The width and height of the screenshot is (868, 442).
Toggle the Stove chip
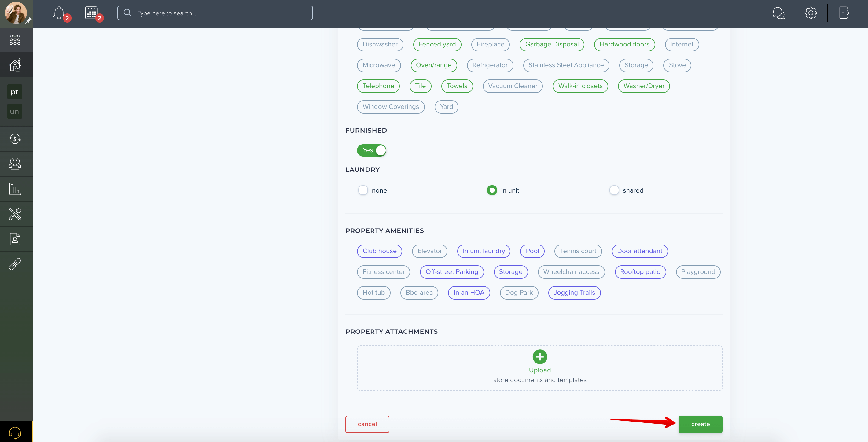[x=677, y=65]
